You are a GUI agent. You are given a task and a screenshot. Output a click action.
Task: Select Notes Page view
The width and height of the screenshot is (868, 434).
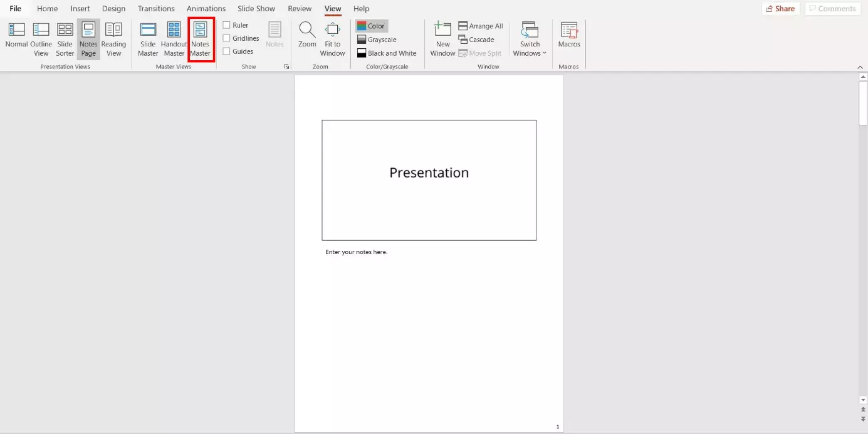click(x=88, y=40)
